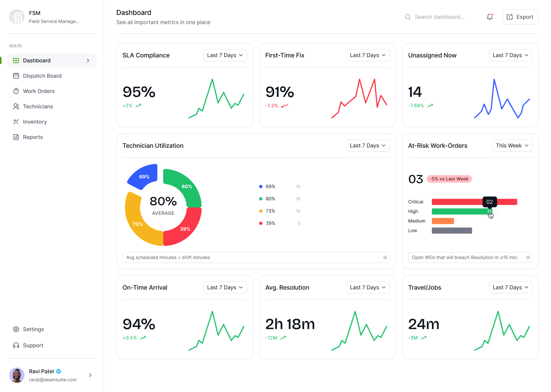Click the Export button

(x=520, y=17)
